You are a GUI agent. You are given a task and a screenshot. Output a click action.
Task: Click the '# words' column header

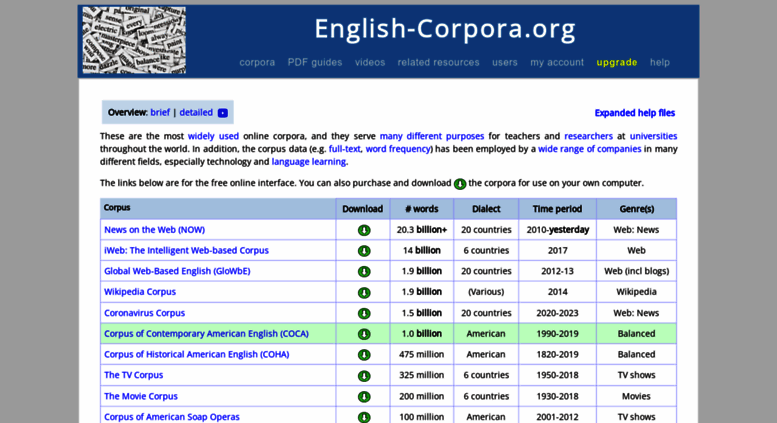[x=422, y=209]
